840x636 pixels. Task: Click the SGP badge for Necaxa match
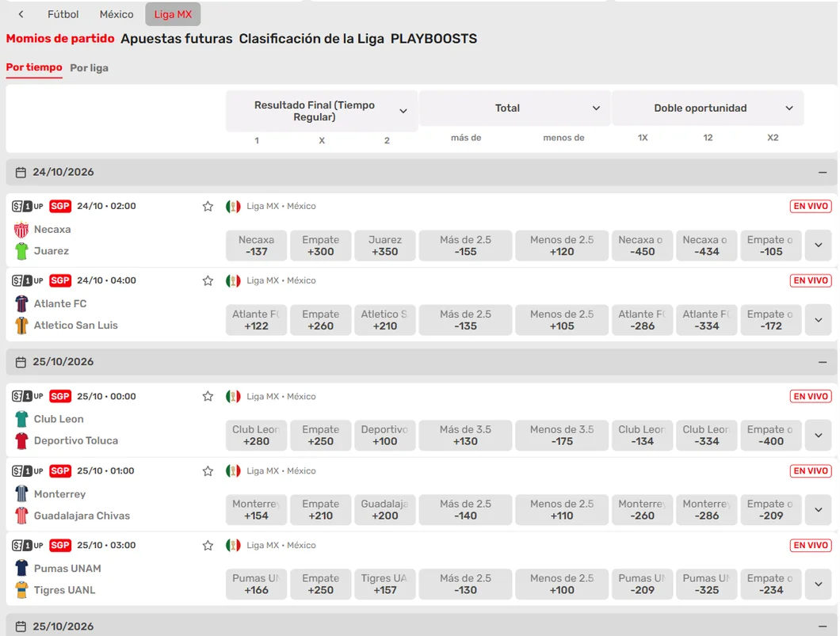[x=60, y=206]
